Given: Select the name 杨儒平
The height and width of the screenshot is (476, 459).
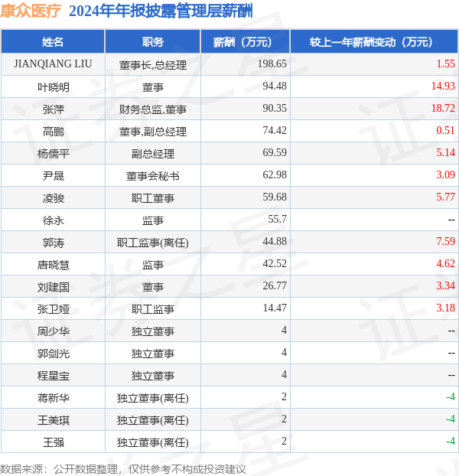Looking at the screenshot, I should coord(54,154).
